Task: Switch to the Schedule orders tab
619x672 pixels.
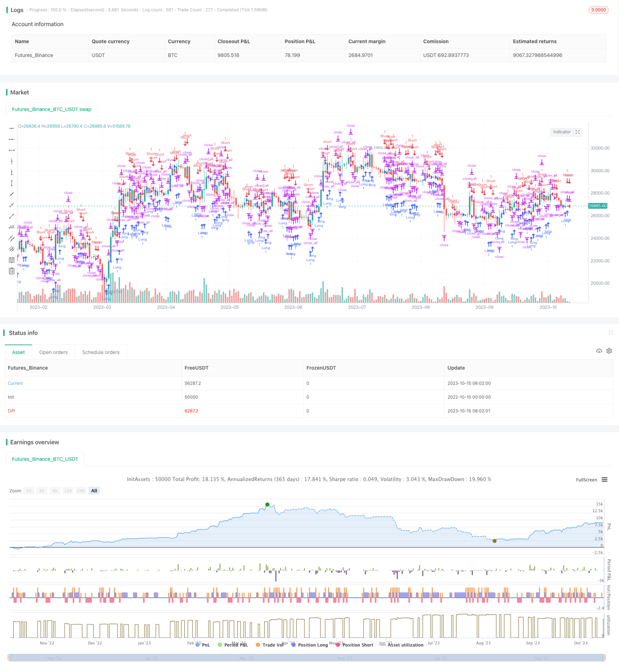Action: (x=101, y=352)
